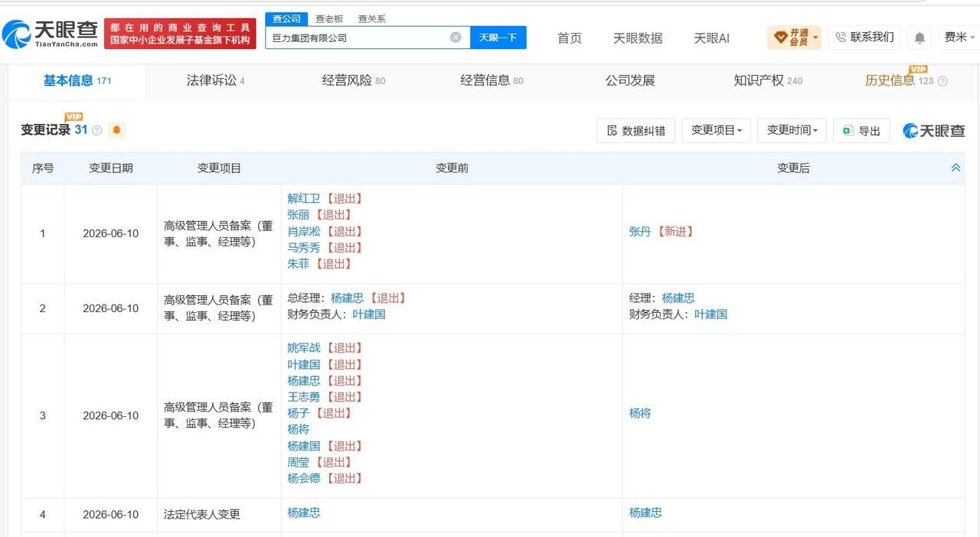Open 杨子 person link

click(x=298, y=412)
